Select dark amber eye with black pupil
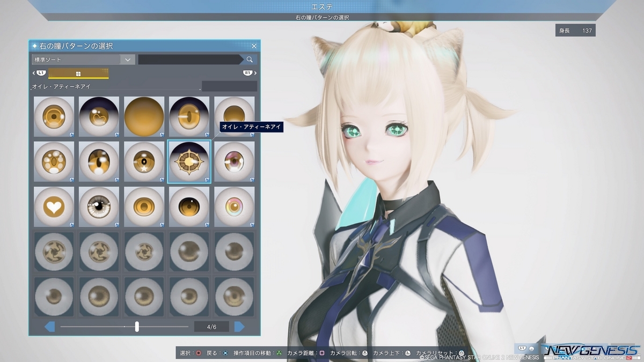 [x=189, y=206]
